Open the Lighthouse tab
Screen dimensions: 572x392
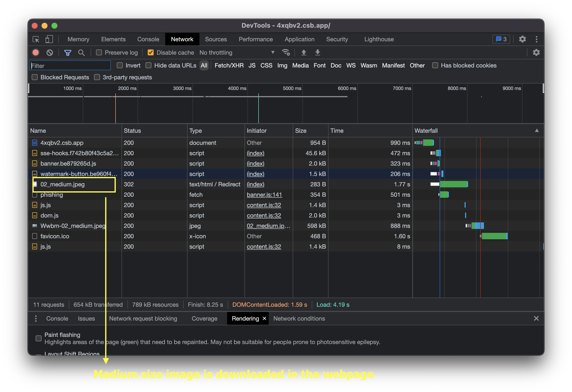(x=379, y=39)
